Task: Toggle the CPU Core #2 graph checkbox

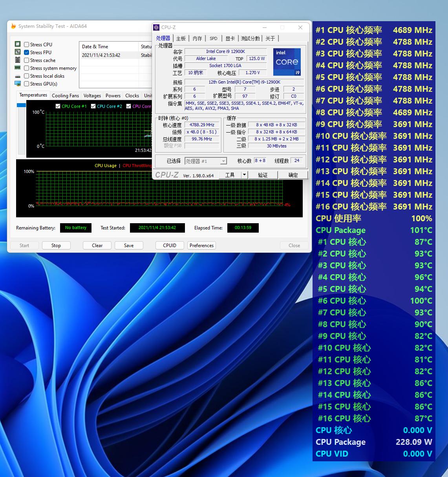Action: coord(93,106)
